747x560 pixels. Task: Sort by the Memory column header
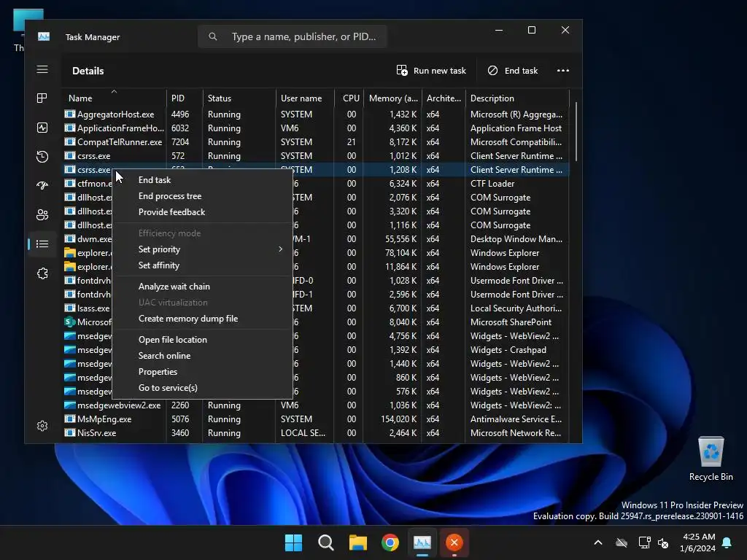pos(392,98)
